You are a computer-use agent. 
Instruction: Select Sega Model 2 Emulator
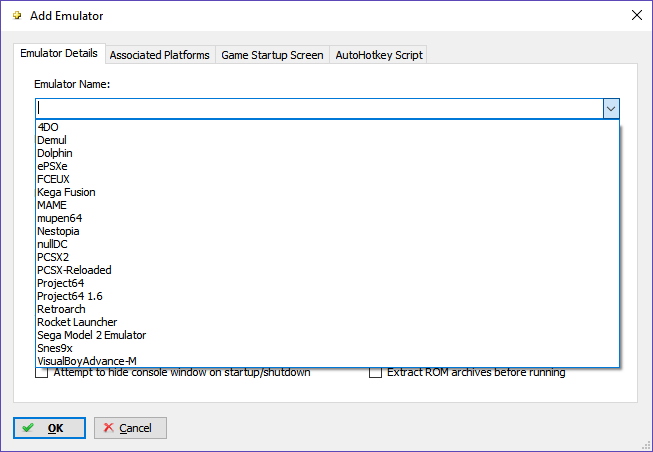(327, 335)
